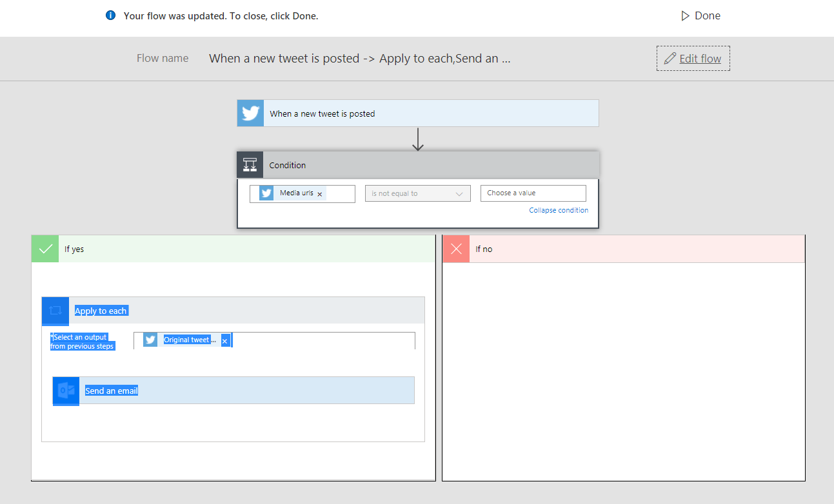Click the green If yes checkmark icon

(x=45, y=249)
